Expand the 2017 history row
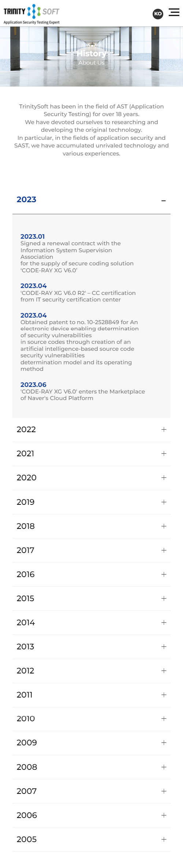 click(91, 550)
